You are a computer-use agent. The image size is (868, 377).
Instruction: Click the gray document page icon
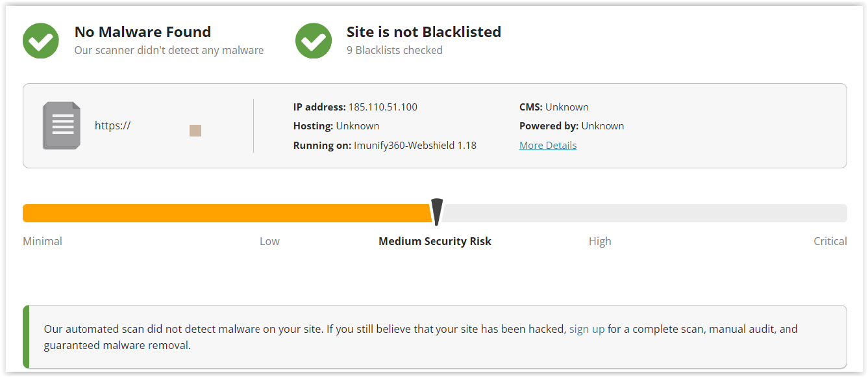coord(62,125)
